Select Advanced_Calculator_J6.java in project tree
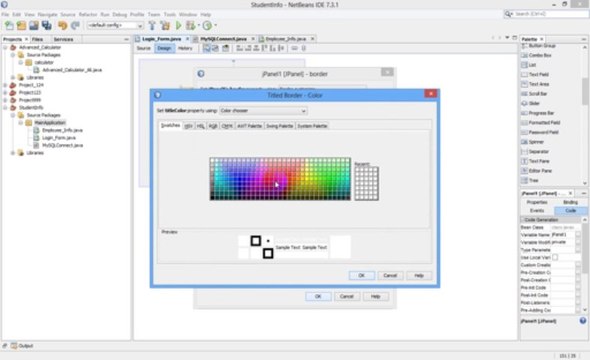This screenshot has width=590, height=360. click(72, 70)
